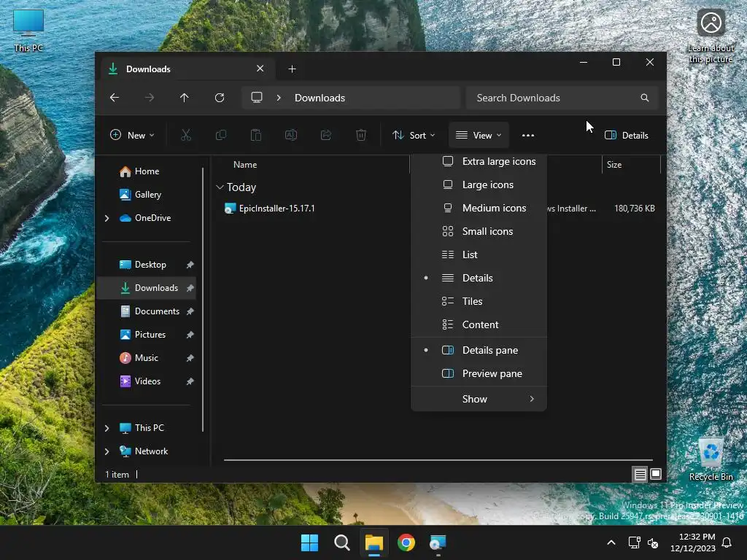Open Recycle Bin on desktop
This screenshot has width=747, height=560.
(x=711, y=459)
